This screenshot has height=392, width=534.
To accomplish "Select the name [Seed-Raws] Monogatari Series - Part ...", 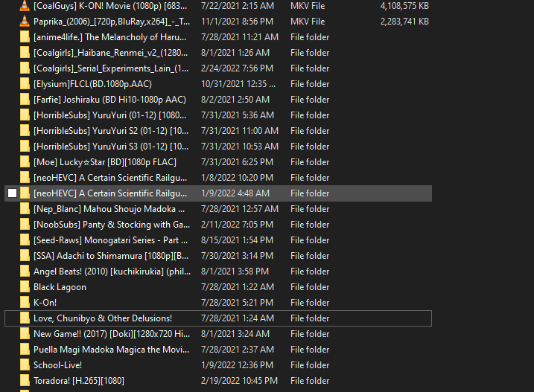I will [110, 240].
